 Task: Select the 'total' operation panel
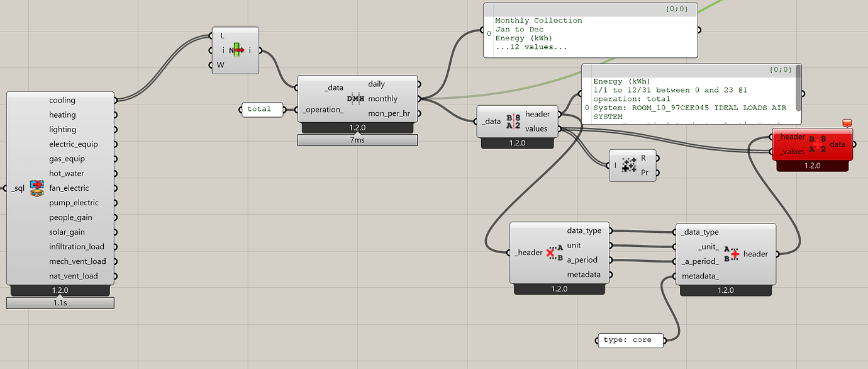pyautogui.click(x=262, y=110)
